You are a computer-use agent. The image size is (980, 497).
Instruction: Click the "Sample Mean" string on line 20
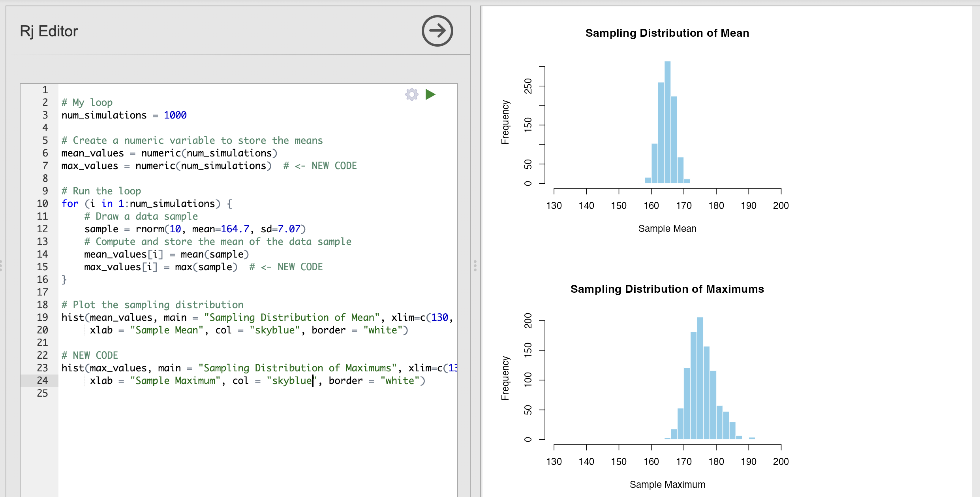click(x=167, y=330)
